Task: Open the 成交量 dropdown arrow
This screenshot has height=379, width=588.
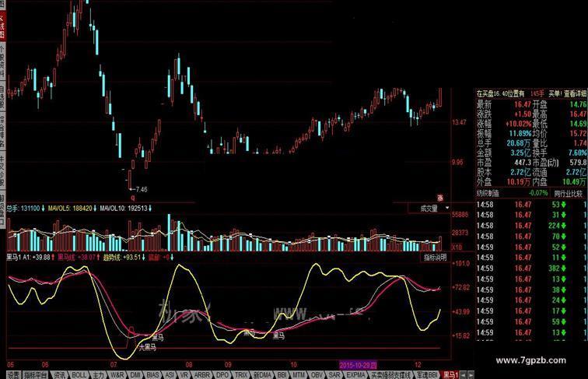Action: (x=447, y=208)
